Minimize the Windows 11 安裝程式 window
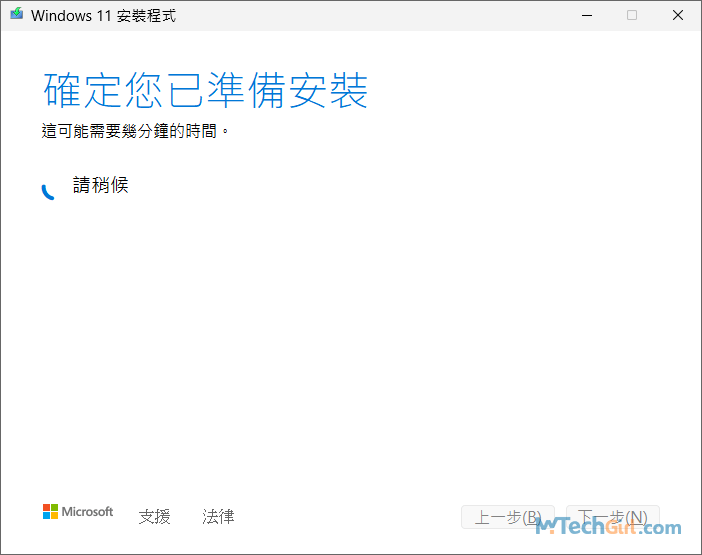The width and height of the screenshot is (702, 555). coord(585,15)
